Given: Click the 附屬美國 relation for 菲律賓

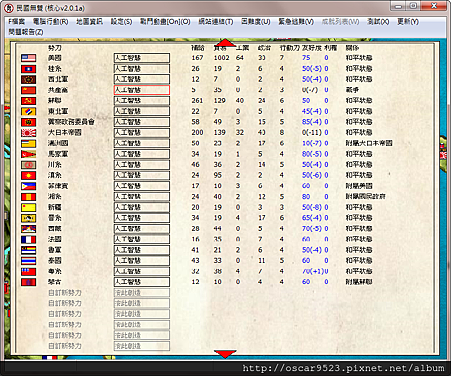Looking at the screenshot, I should 359,186.
